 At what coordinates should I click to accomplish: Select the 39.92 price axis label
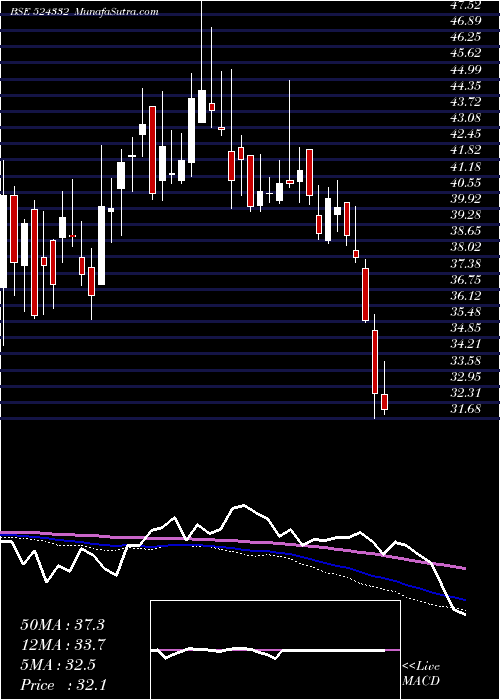coord(466,199)
